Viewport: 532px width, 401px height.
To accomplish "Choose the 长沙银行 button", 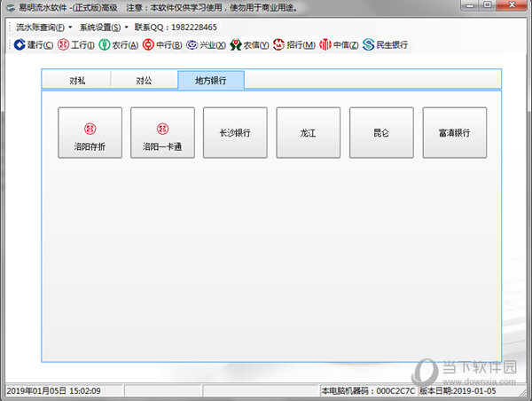I will (x=235, y=133).
